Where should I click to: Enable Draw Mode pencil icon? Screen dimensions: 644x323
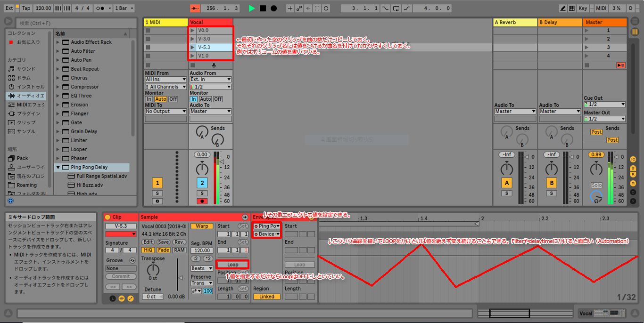563,8
